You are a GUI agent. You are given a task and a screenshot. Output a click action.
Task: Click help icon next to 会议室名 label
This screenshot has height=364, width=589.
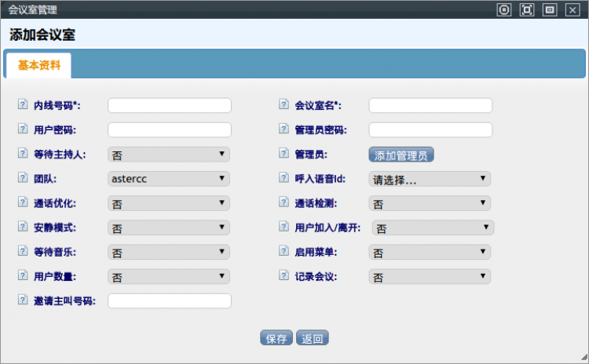[284, 105]
